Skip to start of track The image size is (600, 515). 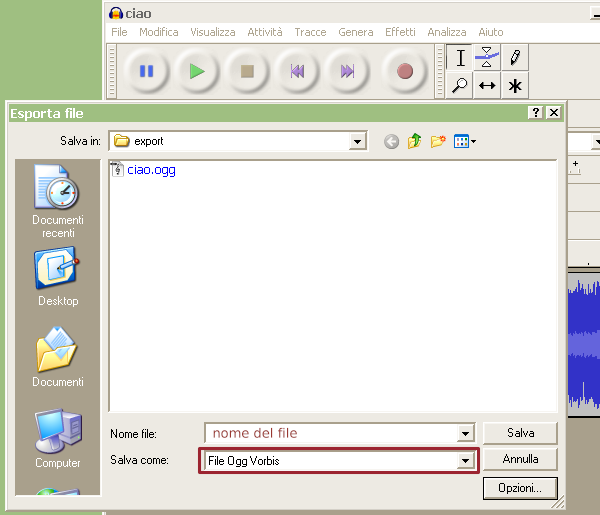(x=297, y=71)
